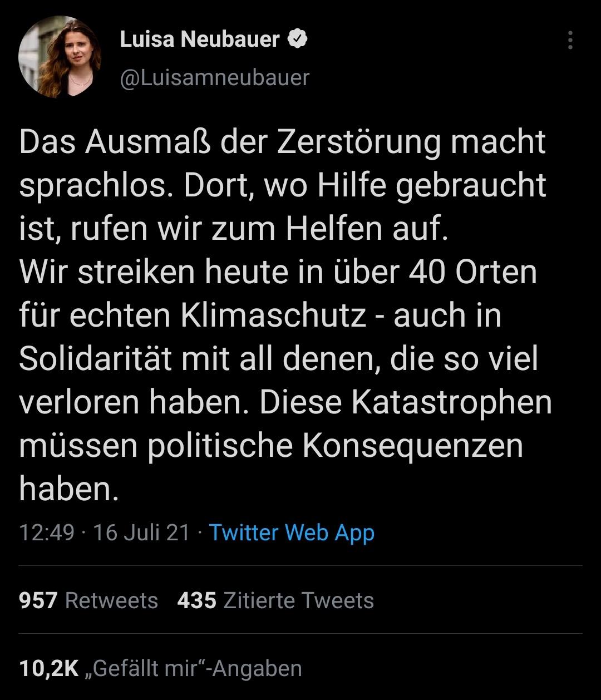
Task: Click the blue verified badge icon
Action: pyautogui.click(x=298, y=40)
